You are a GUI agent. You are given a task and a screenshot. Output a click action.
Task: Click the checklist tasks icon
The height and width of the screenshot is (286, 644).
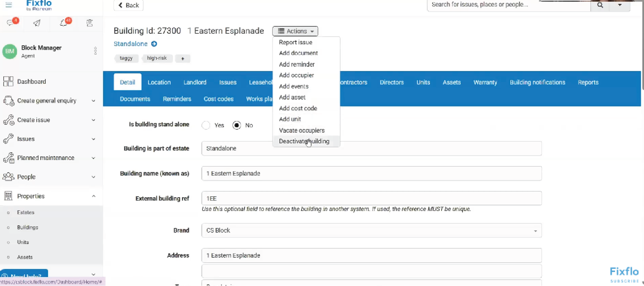click(x=90, y=23)
